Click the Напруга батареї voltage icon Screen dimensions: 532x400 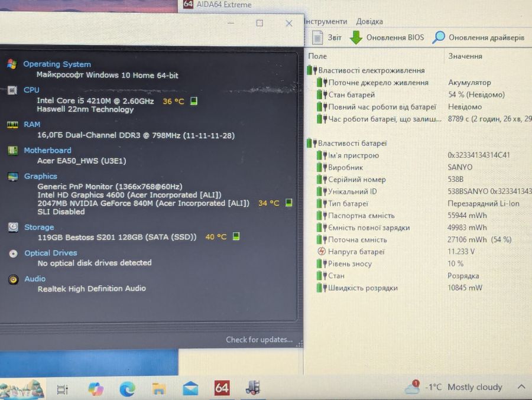(x=322, y=251)
